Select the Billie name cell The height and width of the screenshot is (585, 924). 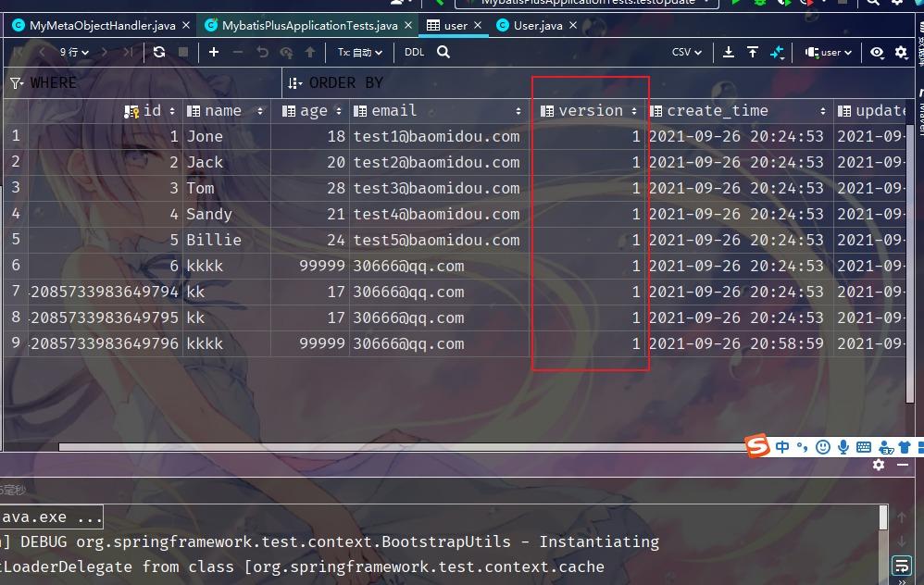[227, 240]
